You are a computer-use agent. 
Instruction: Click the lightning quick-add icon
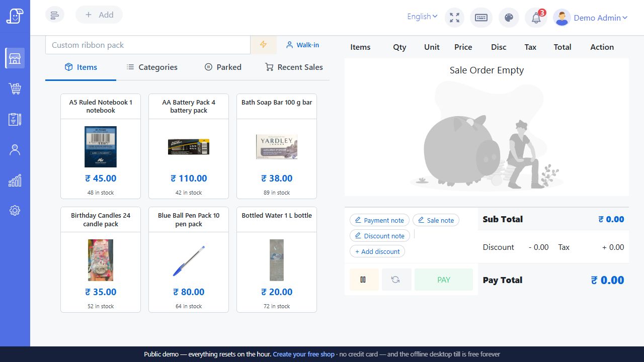coord(263,45)
